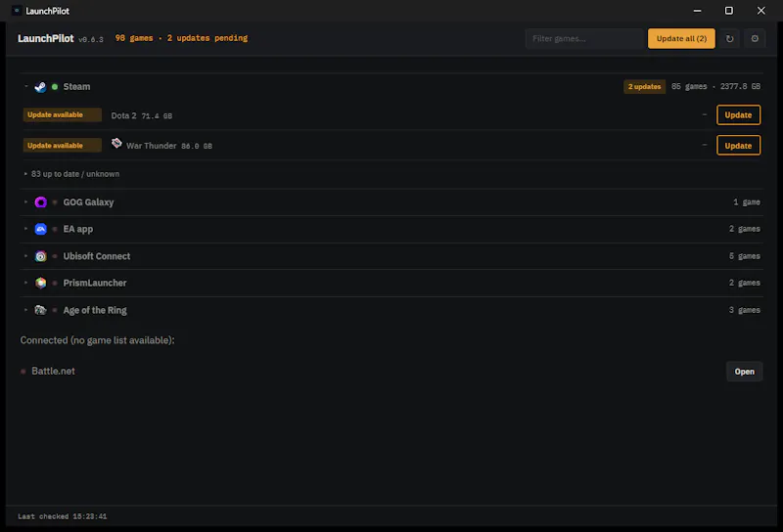The image size is (783, 532).
Task: Open Battle.net launcher
Action: [744, 372]
